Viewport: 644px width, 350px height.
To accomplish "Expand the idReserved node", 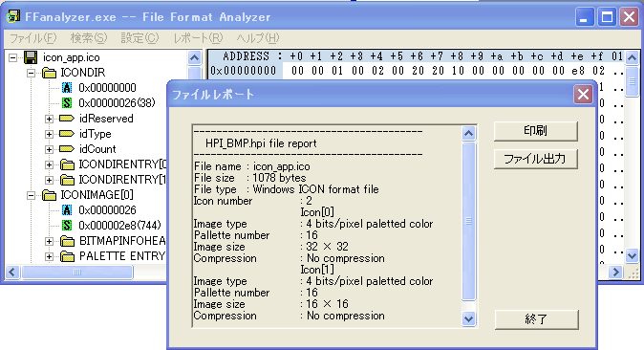I will [x=50, y=119].
